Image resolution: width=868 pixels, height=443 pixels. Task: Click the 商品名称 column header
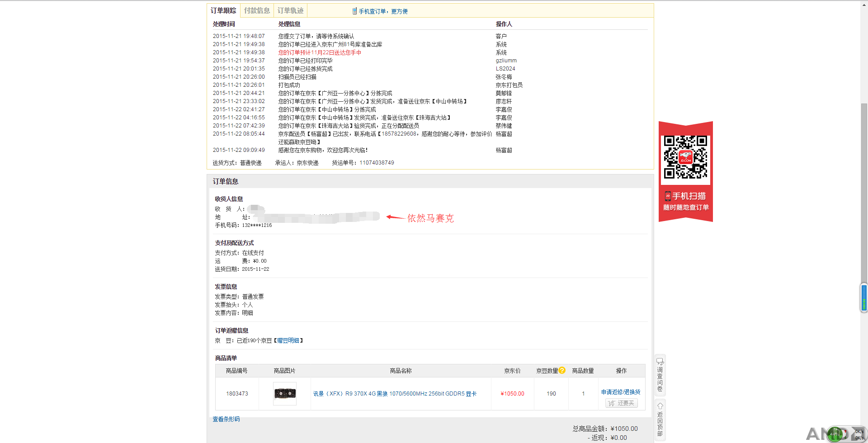click(x=401, y=371)
